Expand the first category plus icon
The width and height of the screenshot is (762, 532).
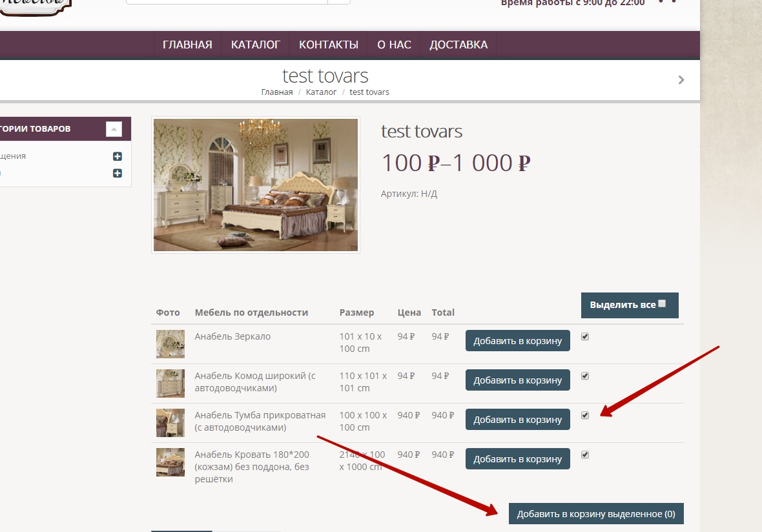pyautogui.click(x=117, y=156)
